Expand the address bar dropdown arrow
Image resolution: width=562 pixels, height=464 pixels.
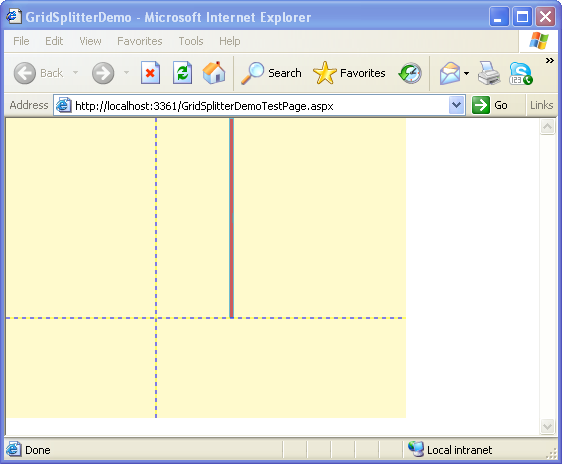pyautogui.click(x=456, y=105)
